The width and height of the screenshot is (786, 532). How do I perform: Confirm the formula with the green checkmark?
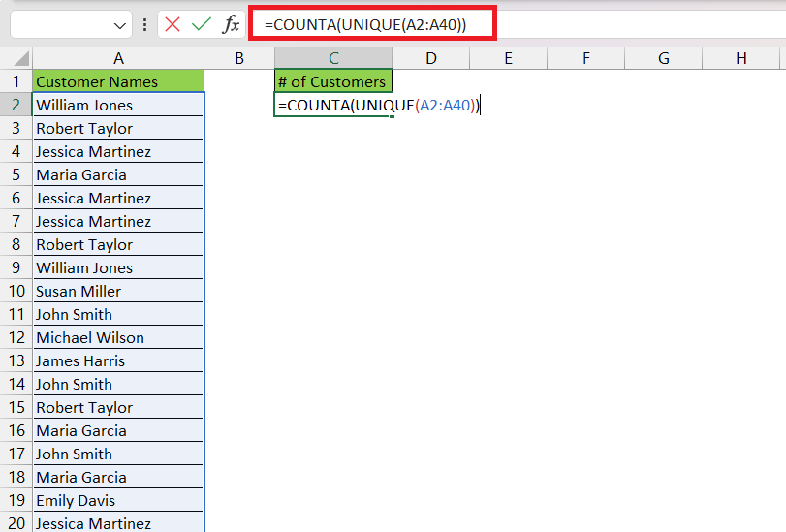pyautogui.click(x=202, y=24)
